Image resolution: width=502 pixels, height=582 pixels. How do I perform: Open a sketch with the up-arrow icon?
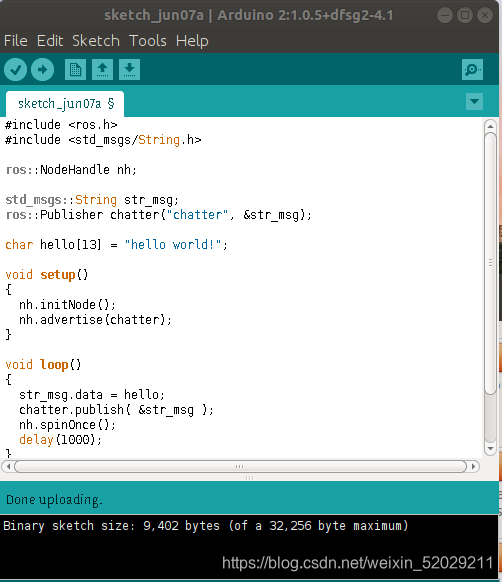coord(102,69)
